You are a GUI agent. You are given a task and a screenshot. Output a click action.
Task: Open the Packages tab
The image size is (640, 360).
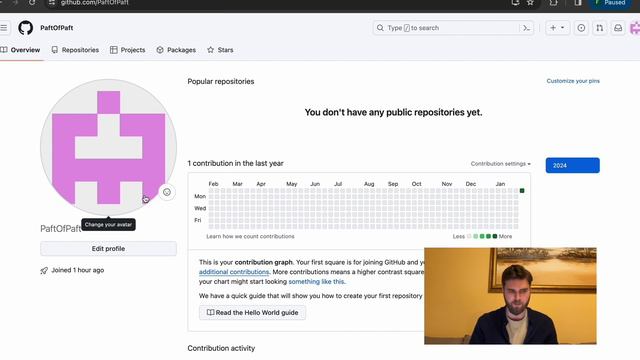[x=176, y=50]
